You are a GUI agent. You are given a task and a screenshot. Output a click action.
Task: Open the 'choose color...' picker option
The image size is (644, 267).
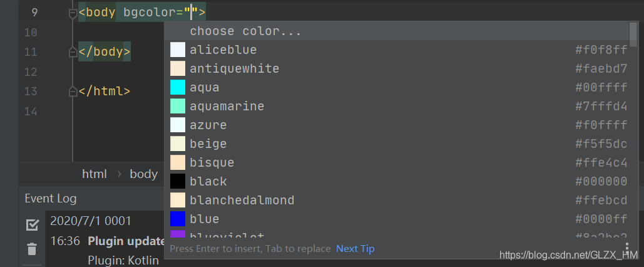click(x=398, y=31)
